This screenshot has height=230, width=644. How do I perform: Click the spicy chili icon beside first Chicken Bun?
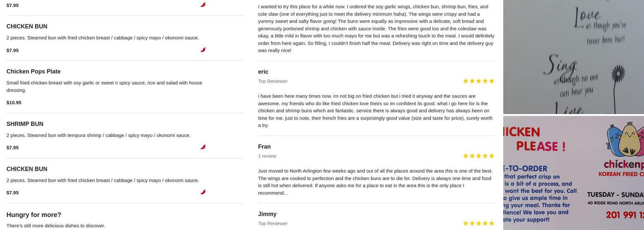(203, 50)
